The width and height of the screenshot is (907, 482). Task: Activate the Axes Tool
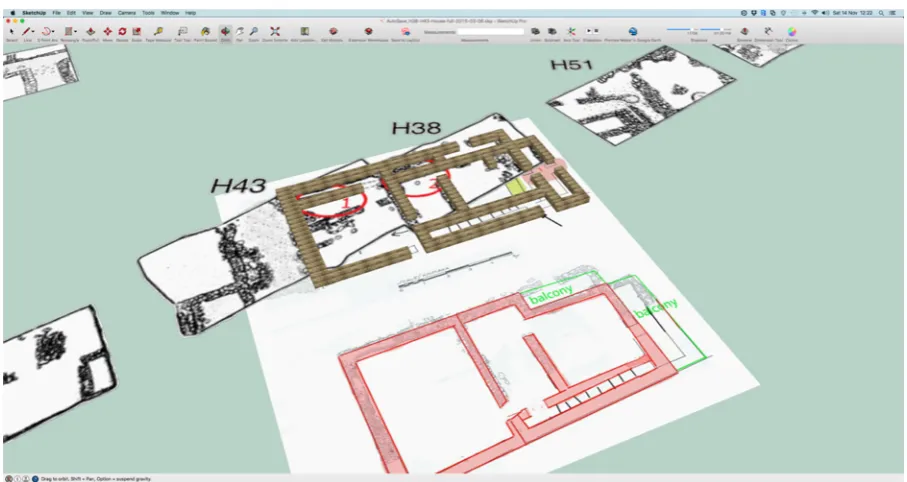point(571,32)
